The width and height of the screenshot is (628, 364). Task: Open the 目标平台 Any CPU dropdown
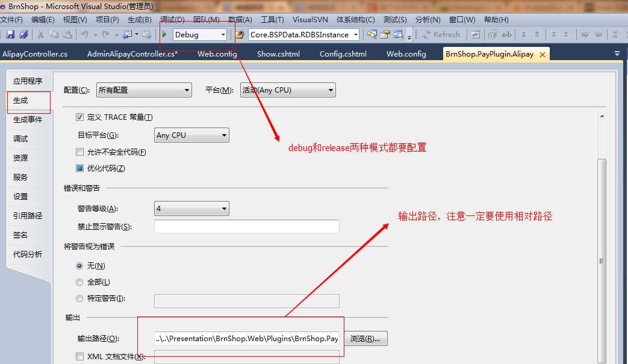(x=191, y=135)
